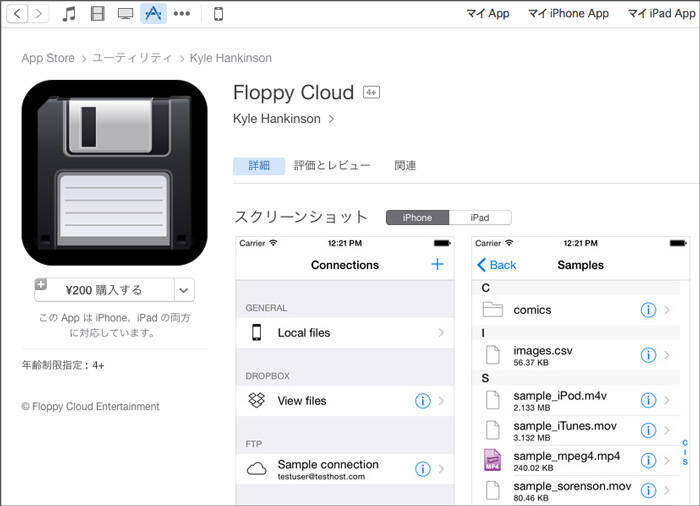The height and width of the screenshot is (506, 700).
Task: Click the ¥200 購入する button
Action: (104, 290)
